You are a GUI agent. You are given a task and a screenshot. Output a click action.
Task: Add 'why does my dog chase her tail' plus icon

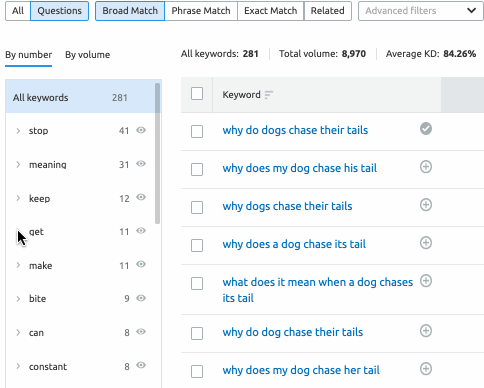[426, 369]
